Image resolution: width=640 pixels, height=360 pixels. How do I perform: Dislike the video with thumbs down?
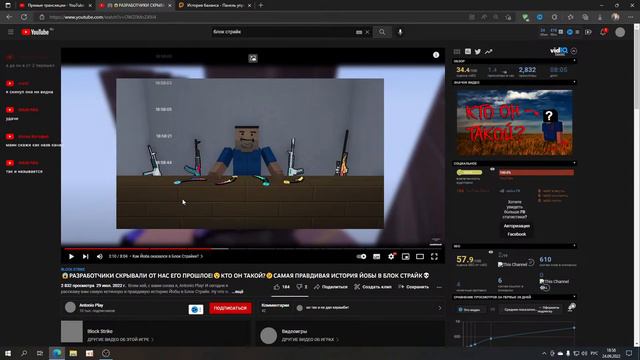(302, 287)
